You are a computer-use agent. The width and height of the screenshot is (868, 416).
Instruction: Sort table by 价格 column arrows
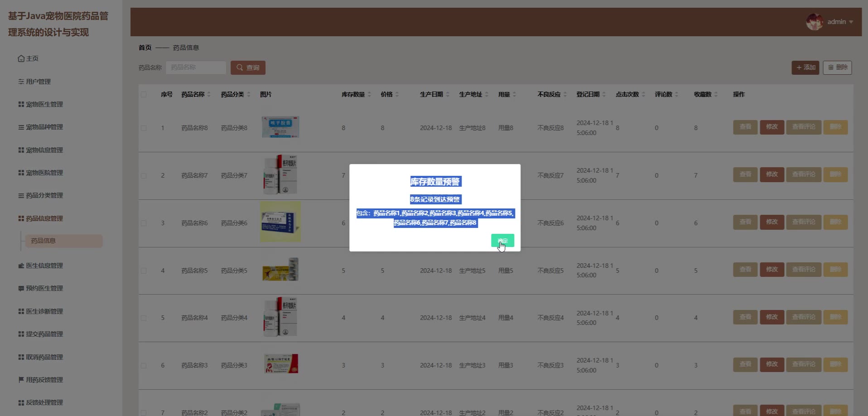coord(397,94)
